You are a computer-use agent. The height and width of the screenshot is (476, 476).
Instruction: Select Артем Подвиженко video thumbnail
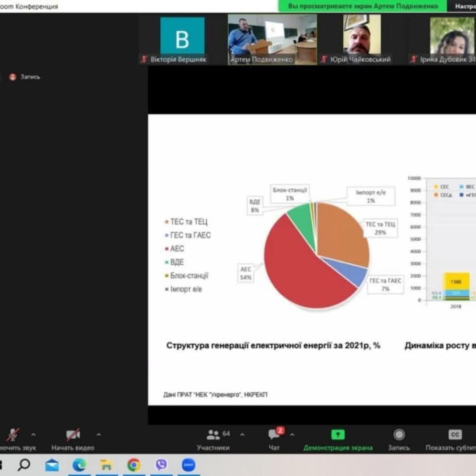point(272,40)
